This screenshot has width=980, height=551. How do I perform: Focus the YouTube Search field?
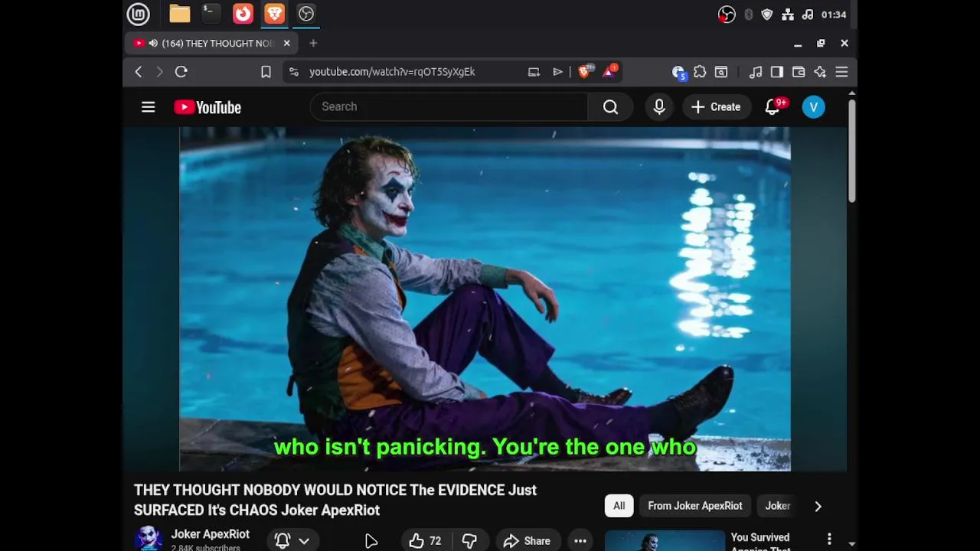(x=449, y=107)
